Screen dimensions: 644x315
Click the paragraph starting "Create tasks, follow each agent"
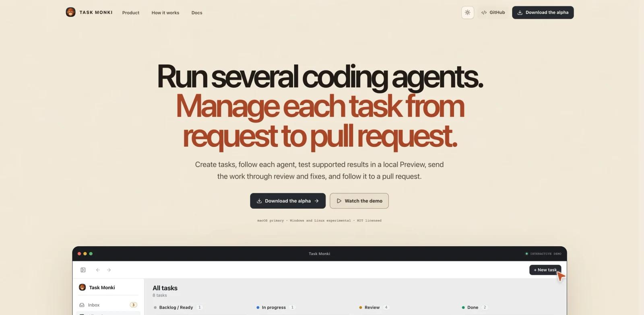point(320,170)
